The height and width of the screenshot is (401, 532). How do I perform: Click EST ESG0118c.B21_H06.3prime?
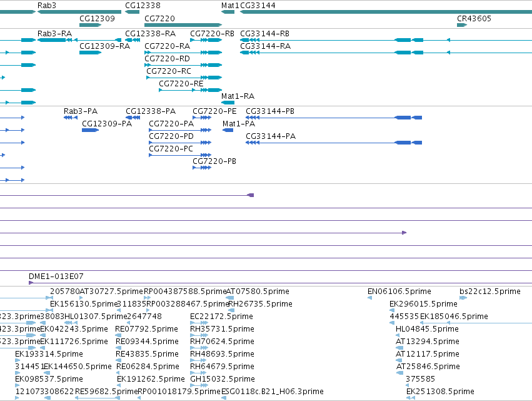pos(273,391)
